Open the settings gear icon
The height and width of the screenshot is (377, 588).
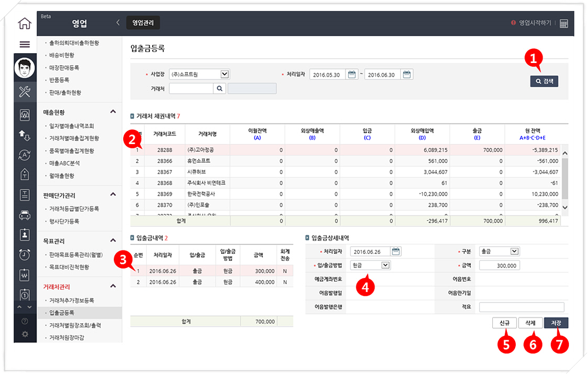click(x=25, y=334)
